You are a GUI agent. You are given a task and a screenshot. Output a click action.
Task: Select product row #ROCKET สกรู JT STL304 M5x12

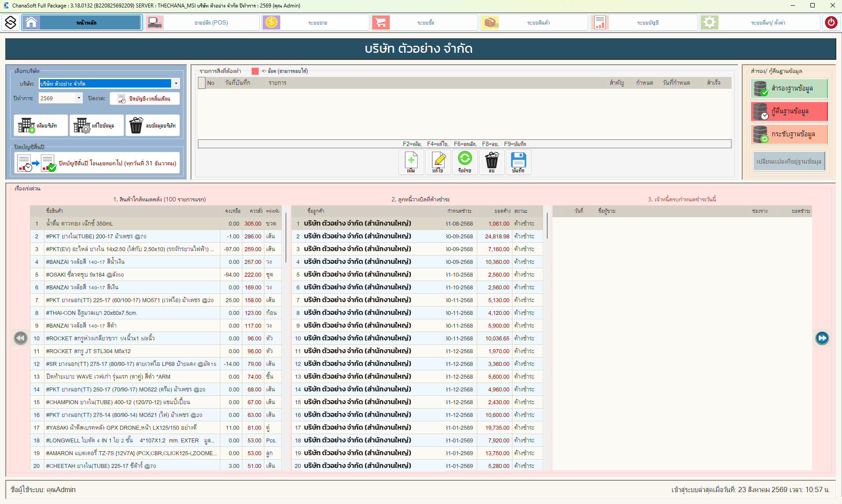pyautogui.click(x=156, y=351)
